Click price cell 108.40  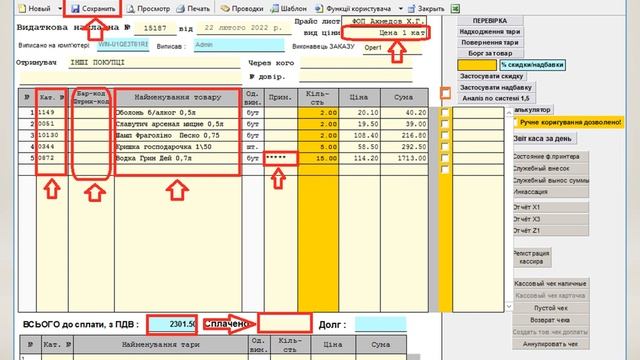click(360, 135)
